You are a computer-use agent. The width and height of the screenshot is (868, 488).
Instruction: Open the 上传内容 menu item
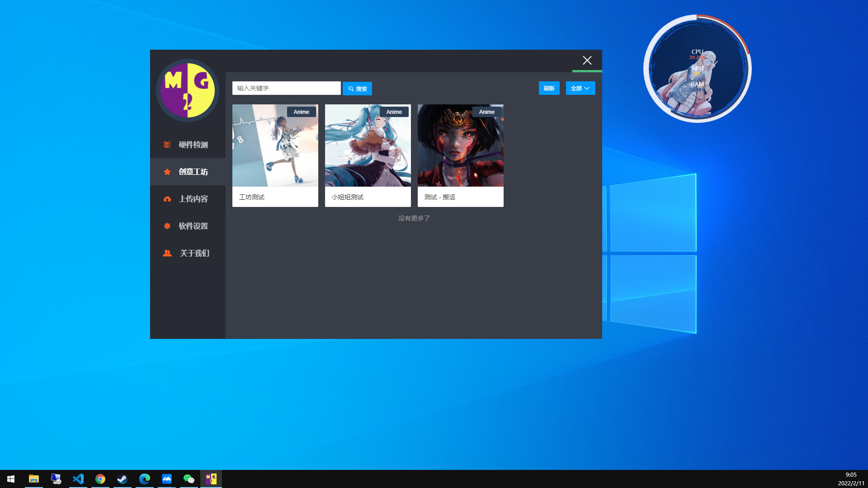193,199
